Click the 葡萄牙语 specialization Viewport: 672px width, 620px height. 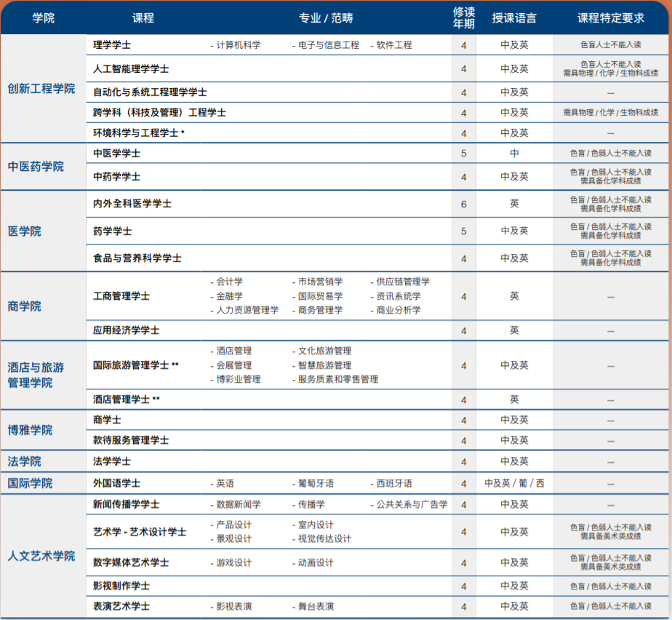(313, 484)
